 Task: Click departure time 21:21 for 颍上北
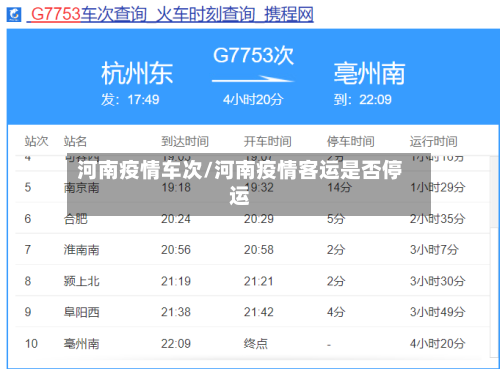tap(259, 281)
